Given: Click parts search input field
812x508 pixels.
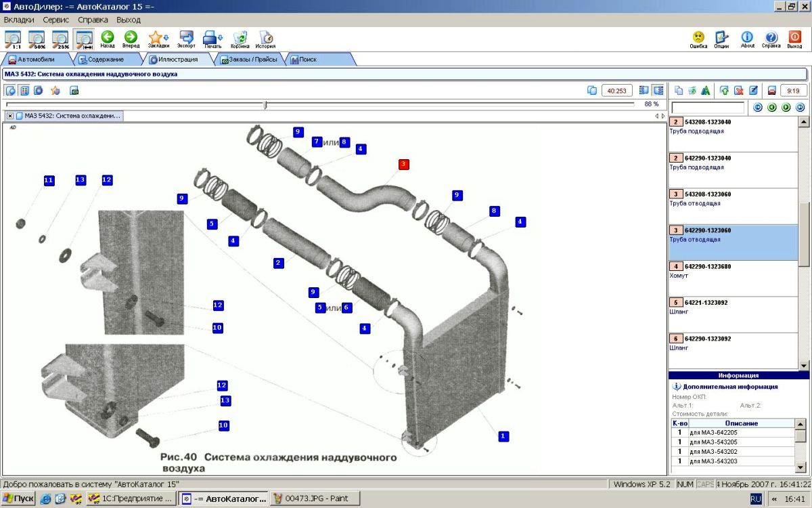Looking at the screenshot, I should click(x=708, y=108).
